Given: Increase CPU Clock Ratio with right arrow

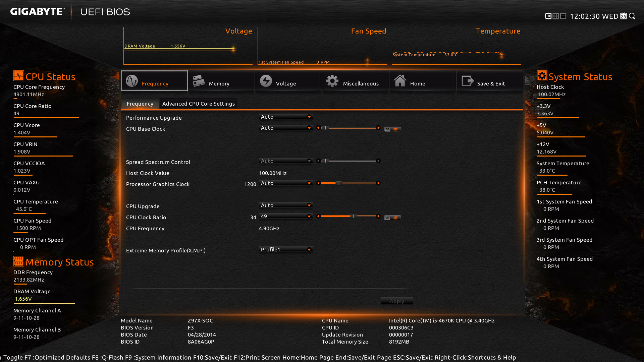Looking at the screenshot, I should pos(378,216).
